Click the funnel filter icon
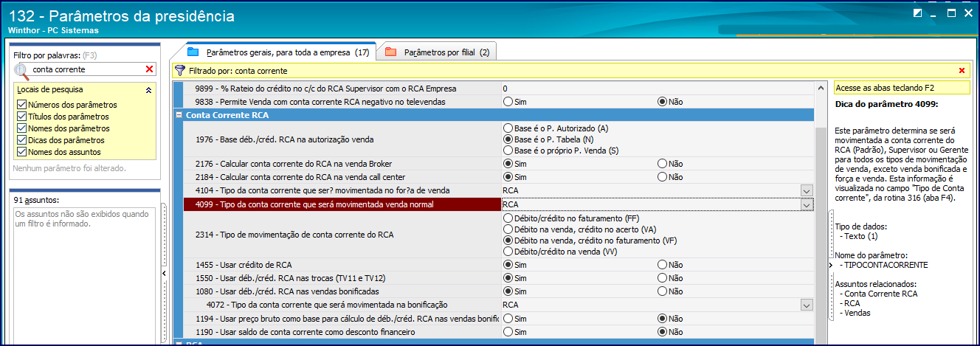The image size is (980, 346). (180, 71)
